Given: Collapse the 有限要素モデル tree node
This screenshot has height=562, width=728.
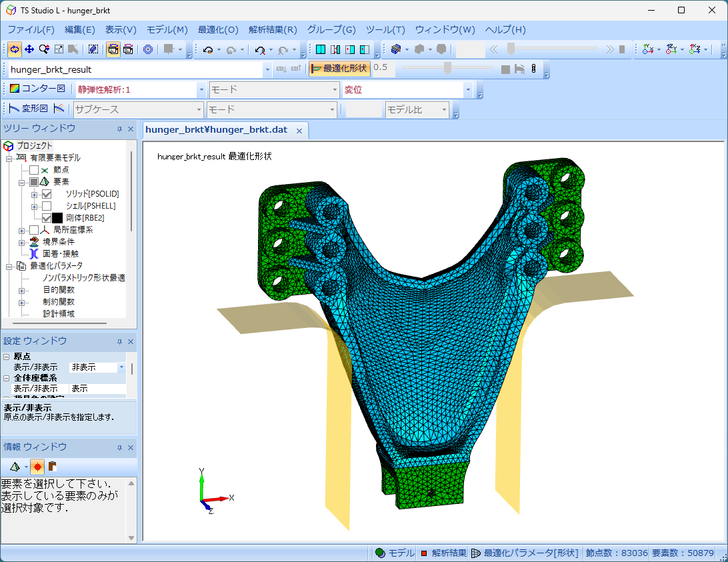Looking at the screenshot, I should click(9, 159).
